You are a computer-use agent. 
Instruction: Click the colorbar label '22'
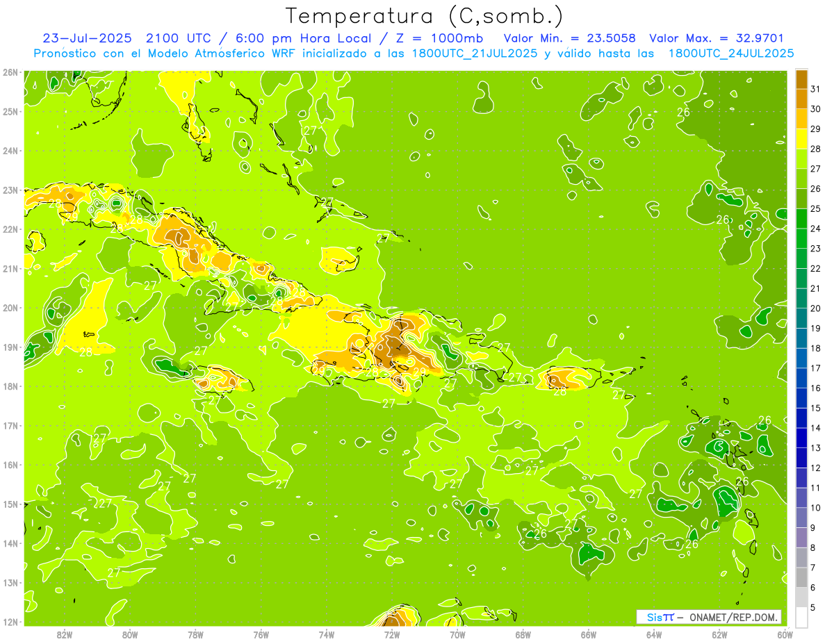click(815, 269)
